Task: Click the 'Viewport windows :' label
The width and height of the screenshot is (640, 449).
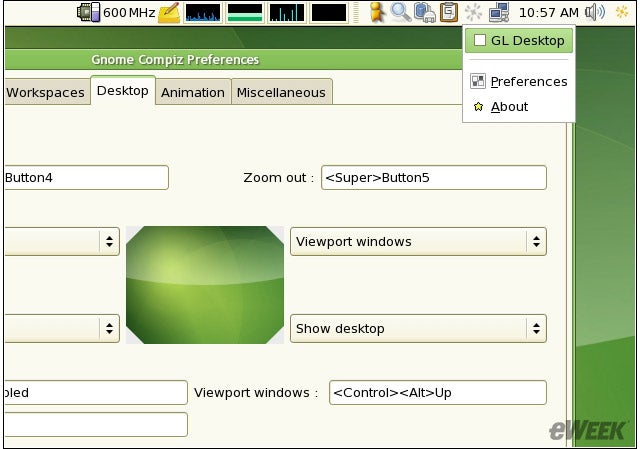Action: point(256,393)
